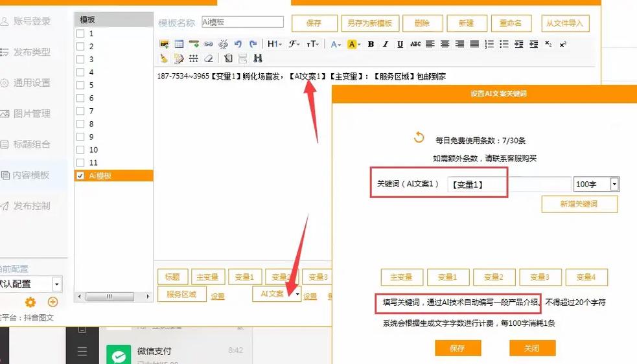
Task: Tick the checkbox for template 5
Action: (80, 85)
